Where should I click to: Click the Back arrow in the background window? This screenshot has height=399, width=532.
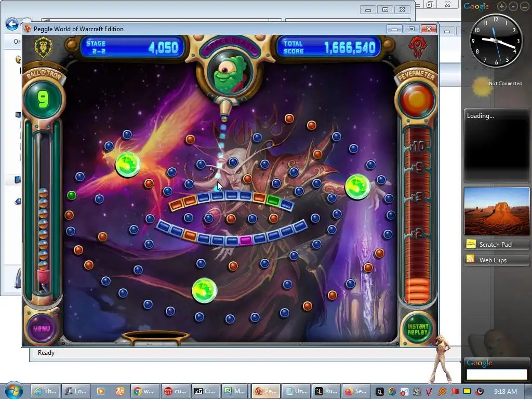coord(12,24)
